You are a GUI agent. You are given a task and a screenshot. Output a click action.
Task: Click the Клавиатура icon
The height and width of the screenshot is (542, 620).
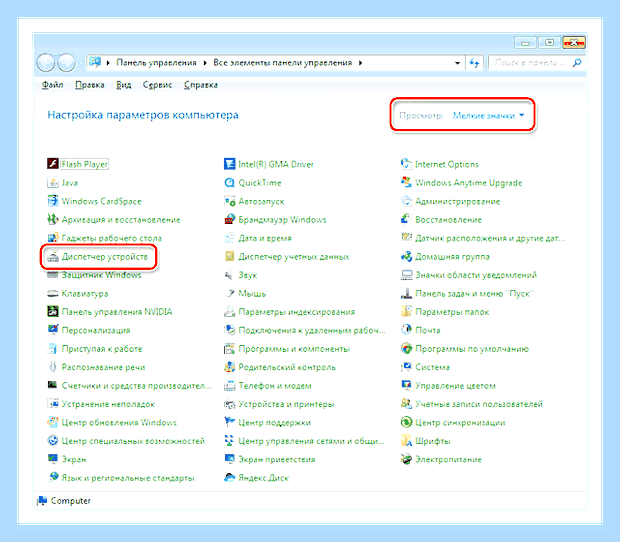[53, 293]
